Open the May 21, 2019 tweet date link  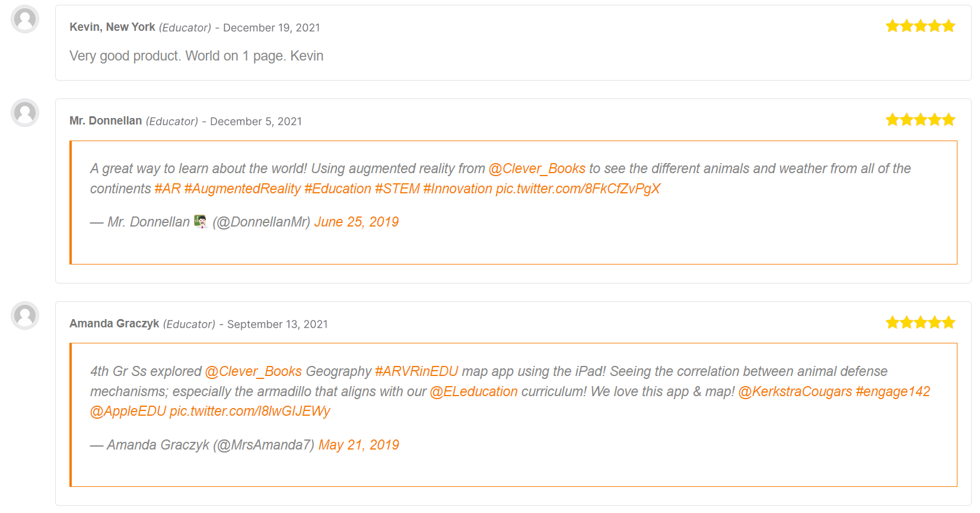coord(359,445)
